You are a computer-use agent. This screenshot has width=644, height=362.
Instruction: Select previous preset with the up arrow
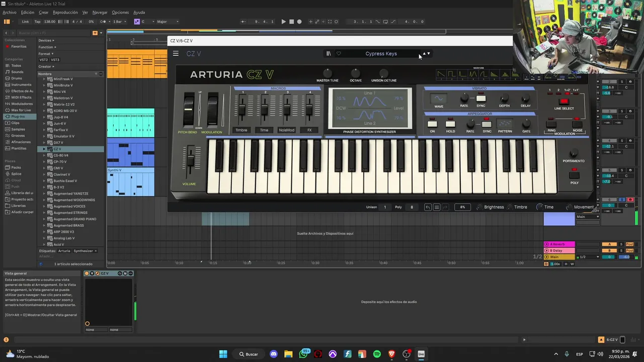[424, 53]
